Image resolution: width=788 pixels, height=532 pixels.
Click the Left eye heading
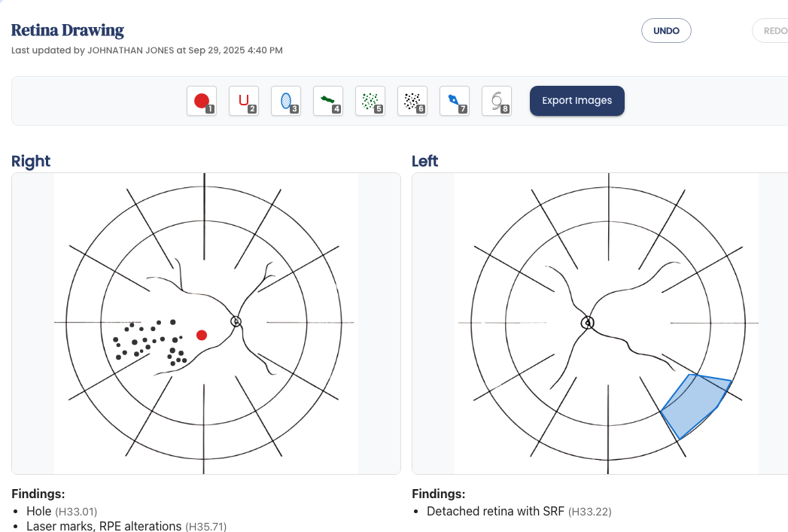[x=424, y=161]
